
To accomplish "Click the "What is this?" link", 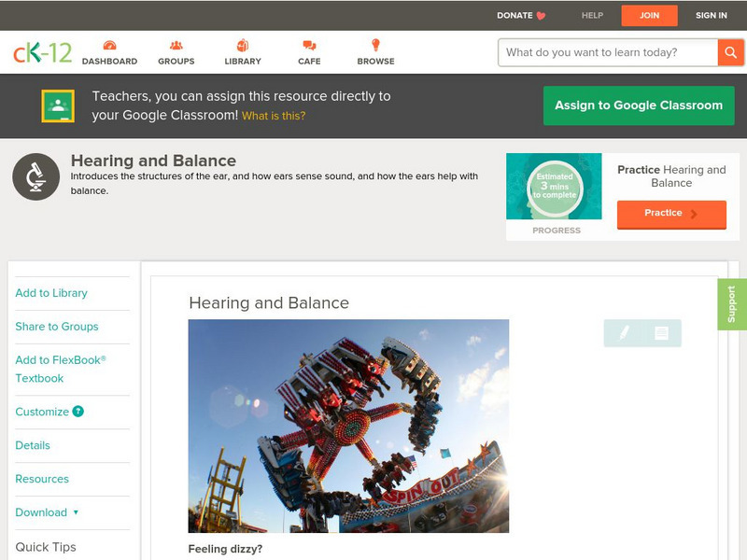I will point(274,116).
